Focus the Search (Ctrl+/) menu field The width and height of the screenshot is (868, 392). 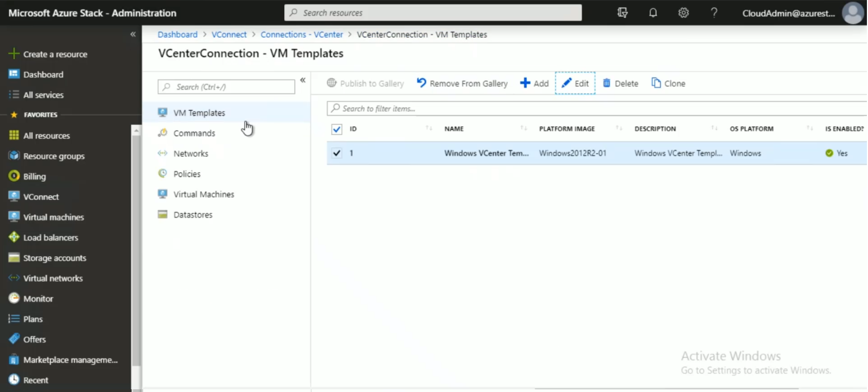pos(226,87)
